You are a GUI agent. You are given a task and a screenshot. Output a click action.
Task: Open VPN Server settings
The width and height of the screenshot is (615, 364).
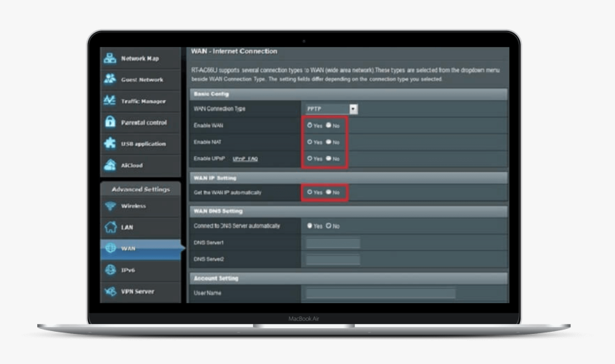(x=140, y=292)
